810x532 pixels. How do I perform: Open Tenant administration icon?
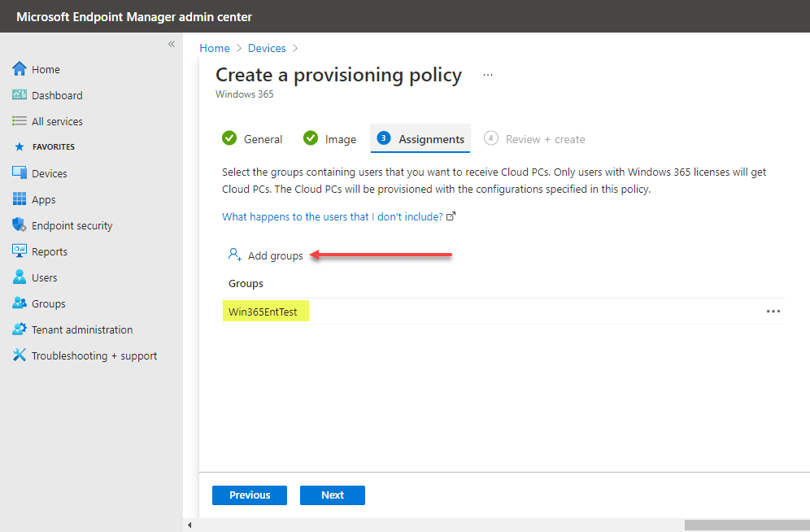pos(20,329)
